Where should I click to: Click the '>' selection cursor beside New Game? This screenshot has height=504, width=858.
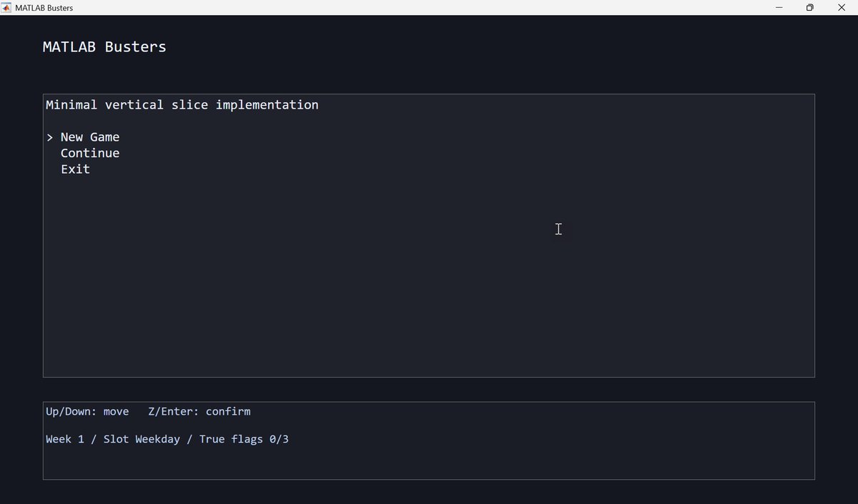[50, 137]
